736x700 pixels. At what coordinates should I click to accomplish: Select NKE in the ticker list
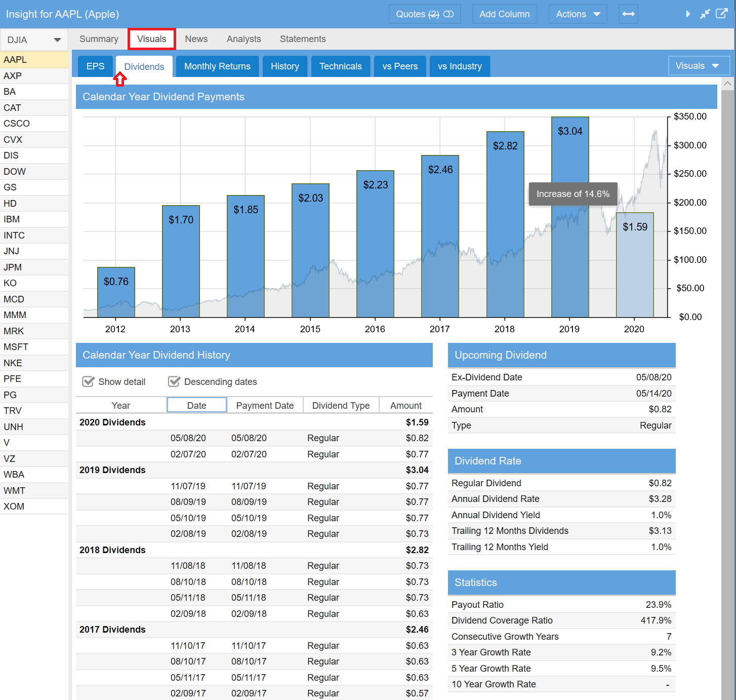coord(34,363)
